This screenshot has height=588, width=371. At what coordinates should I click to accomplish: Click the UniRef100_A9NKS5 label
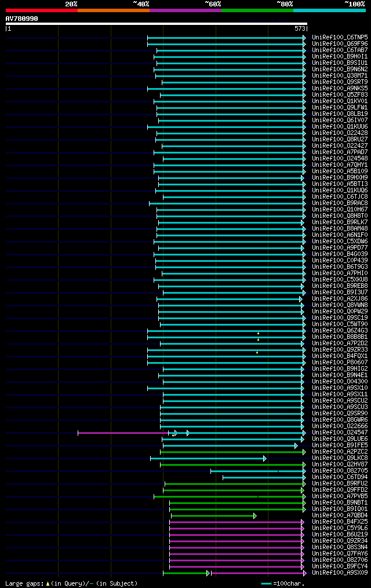[x=340, y=89]
